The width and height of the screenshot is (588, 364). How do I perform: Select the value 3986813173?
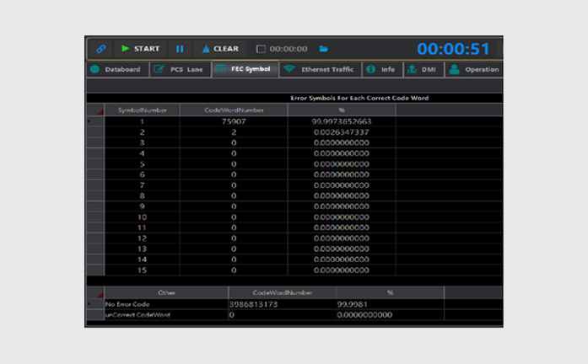click(x=253, y=304)
